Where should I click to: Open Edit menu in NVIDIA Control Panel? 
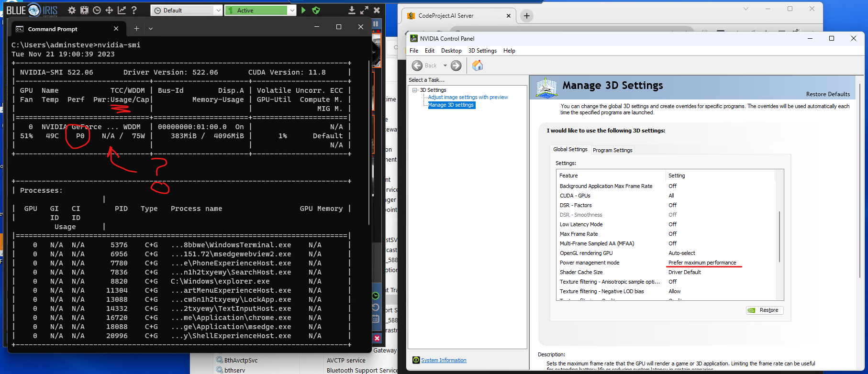(430, 51)
